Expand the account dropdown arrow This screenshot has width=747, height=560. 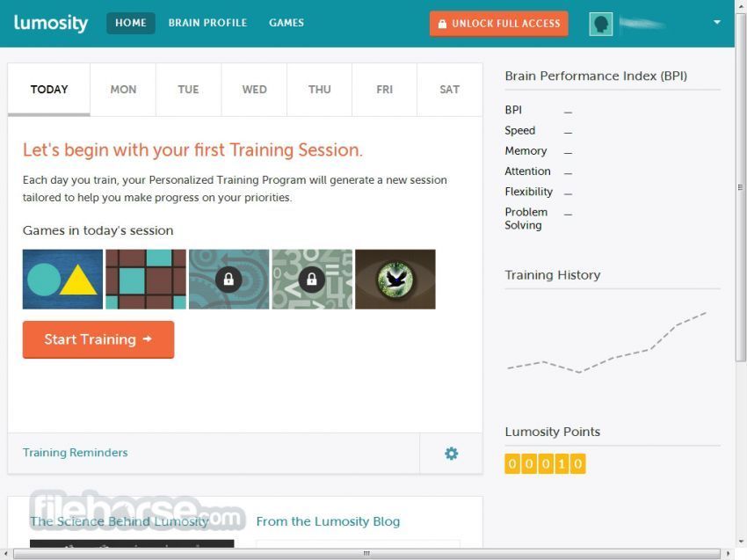tap(716, 22)
